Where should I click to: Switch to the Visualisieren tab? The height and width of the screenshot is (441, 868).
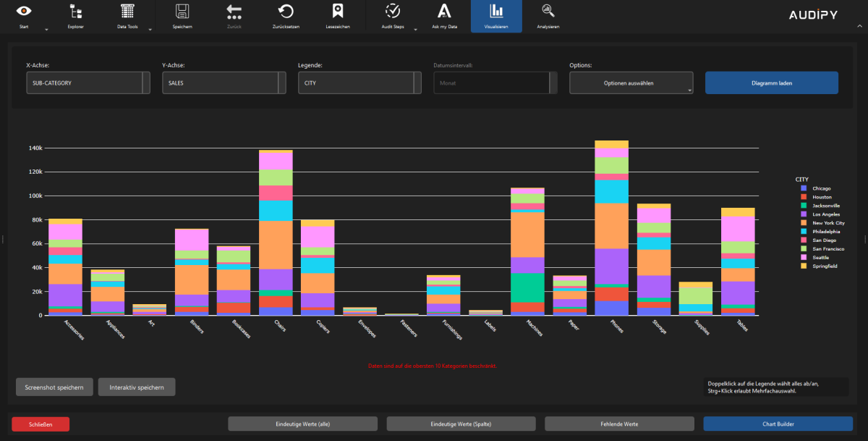click(496, 16)
